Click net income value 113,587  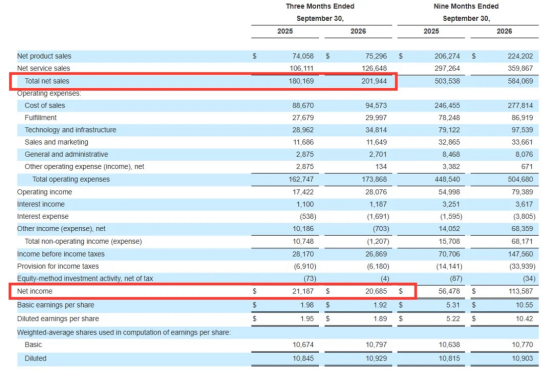click(x=520, y=291)
